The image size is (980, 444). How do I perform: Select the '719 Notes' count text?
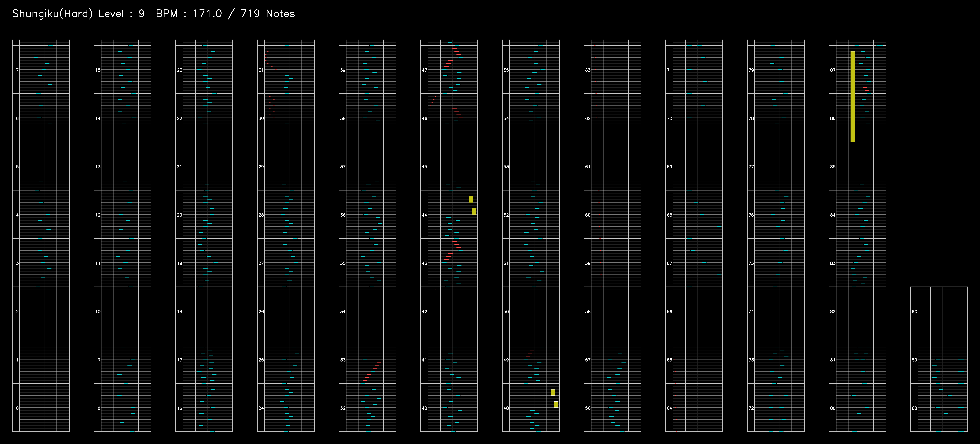click(268, 14)
